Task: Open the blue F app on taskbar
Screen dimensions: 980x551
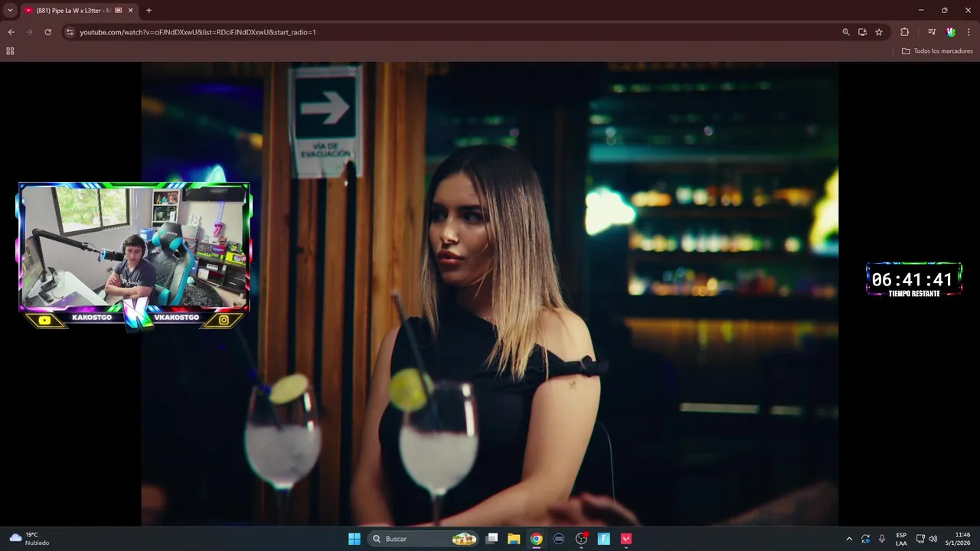Action: coord(604,539)
